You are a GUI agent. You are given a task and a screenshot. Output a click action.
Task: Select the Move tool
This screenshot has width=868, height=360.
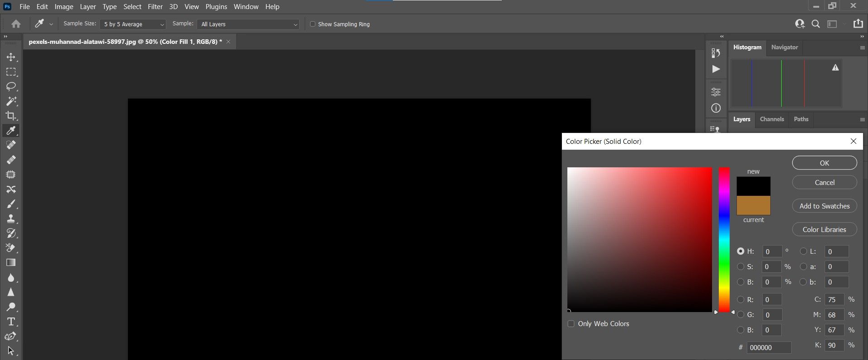pos(11,57)
